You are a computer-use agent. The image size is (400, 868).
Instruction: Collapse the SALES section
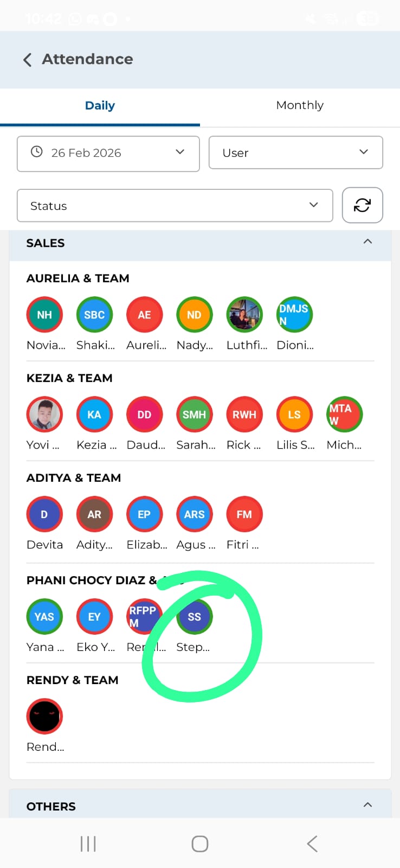[x=367, y=242]
